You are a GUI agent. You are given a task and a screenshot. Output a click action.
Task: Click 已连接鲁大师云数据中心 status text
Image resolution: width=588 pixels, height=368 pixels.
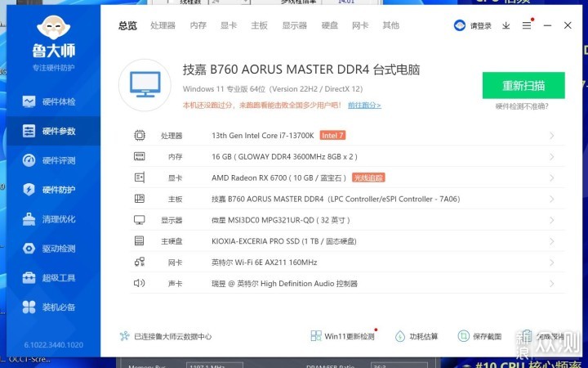pos(173,336)
